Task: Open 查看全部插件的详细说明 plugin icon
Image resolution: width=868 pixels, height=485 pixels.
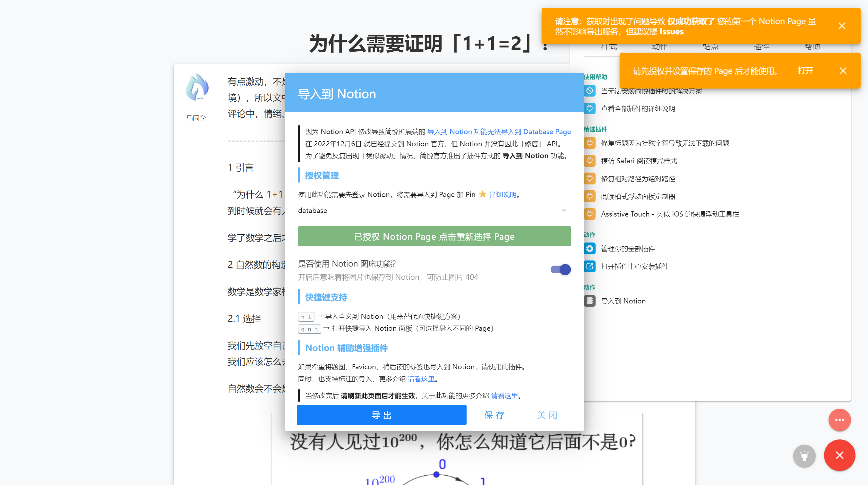Action: point(590,108)
